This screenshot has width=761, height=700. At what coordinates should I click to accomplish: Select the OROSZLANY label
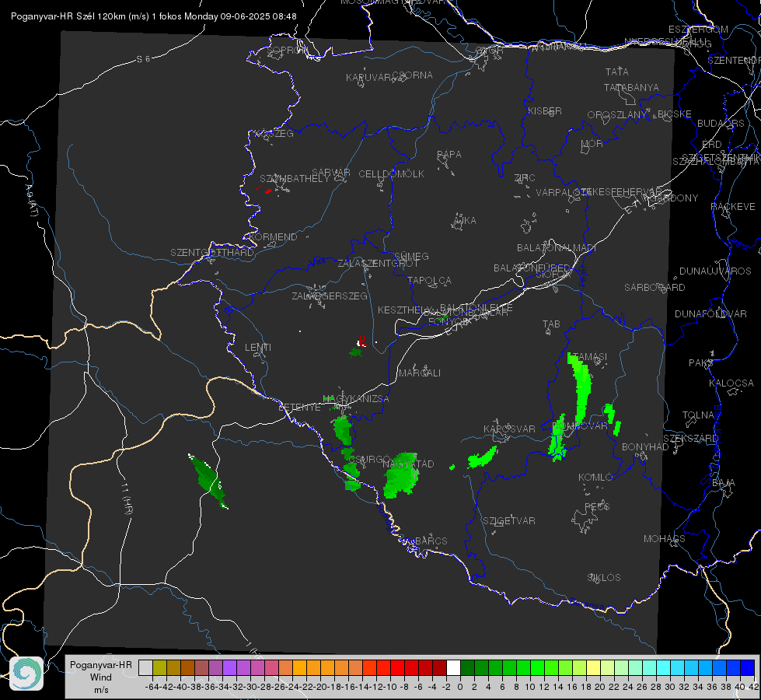pos(617,115)
